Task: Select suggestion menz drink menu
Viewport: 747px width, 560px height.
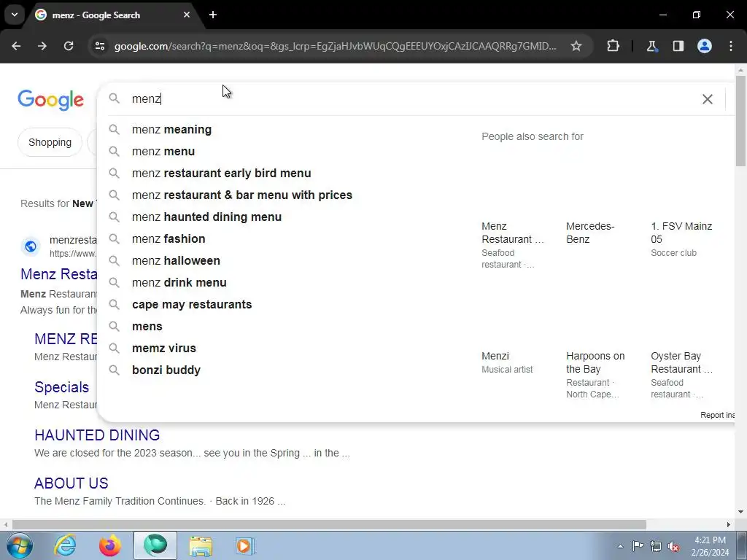Action: (179, 283)
